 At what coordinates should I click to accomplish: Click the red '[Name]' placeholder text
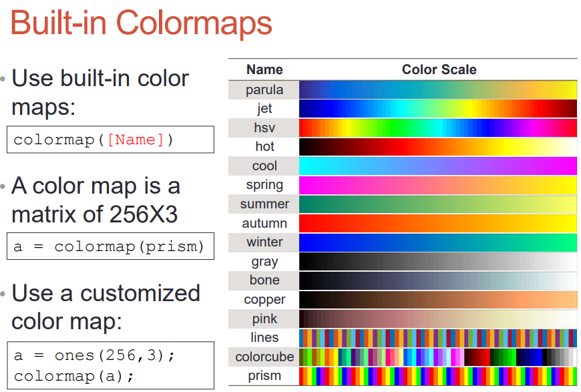(x=136, y=140)
